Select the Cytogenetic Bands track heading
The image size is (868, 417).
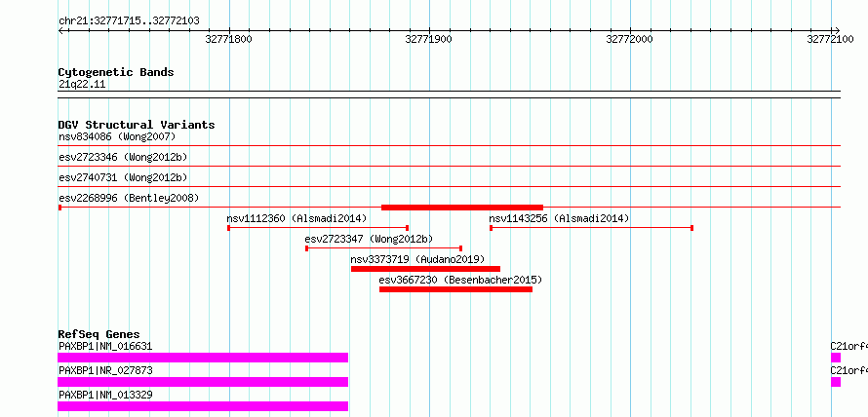[x=116, y=72]
